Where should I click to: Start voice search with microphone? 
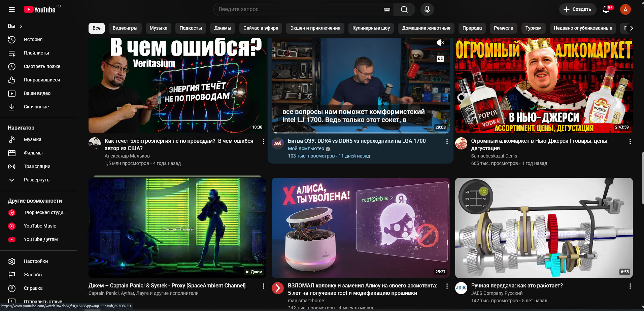click(x=427, y=9)
